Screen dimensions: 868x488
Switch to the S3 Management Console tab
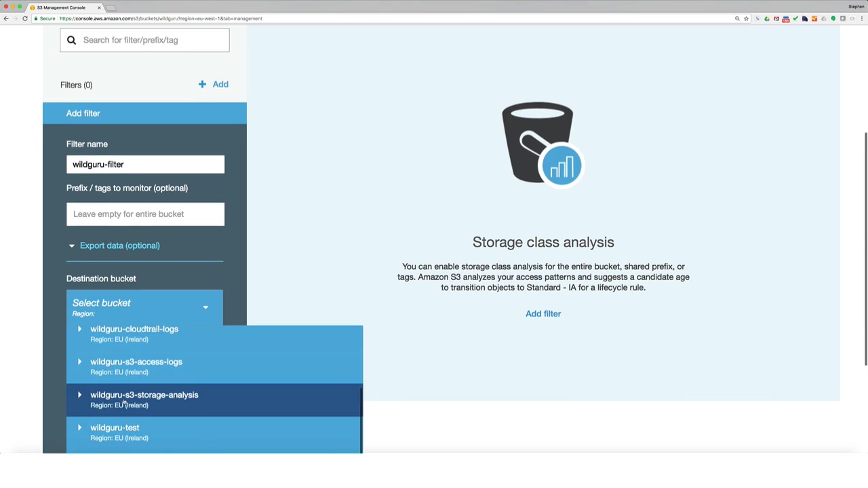[64, 7]
